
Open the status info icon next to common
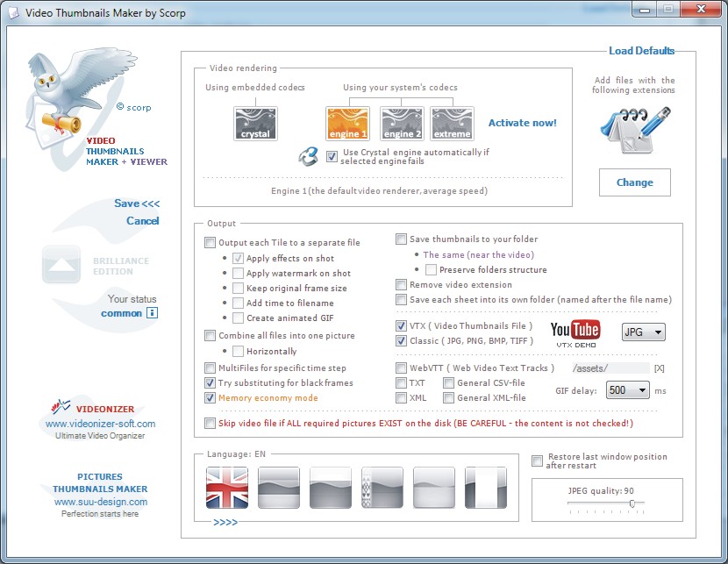click(152, 313)
